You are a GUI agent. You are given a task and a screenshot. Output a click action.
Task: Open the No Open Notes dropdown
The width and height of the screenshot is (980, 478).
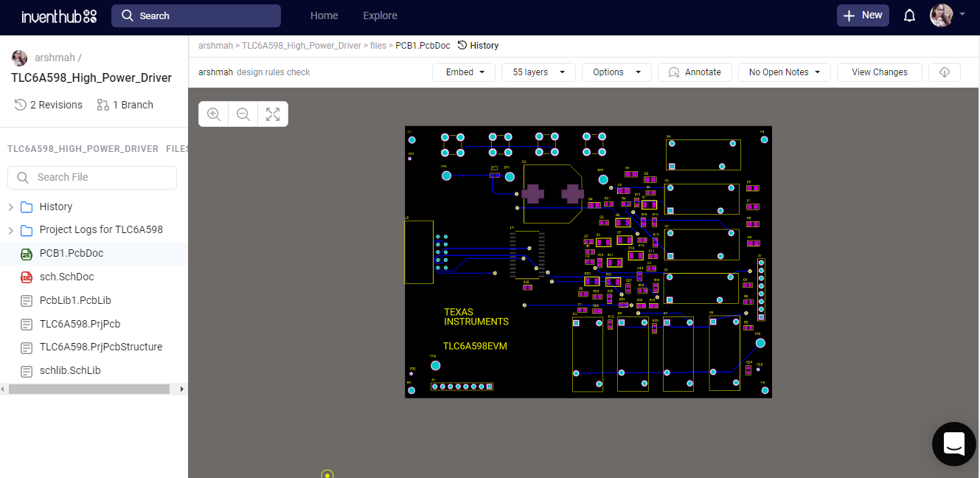pos(785,72)
